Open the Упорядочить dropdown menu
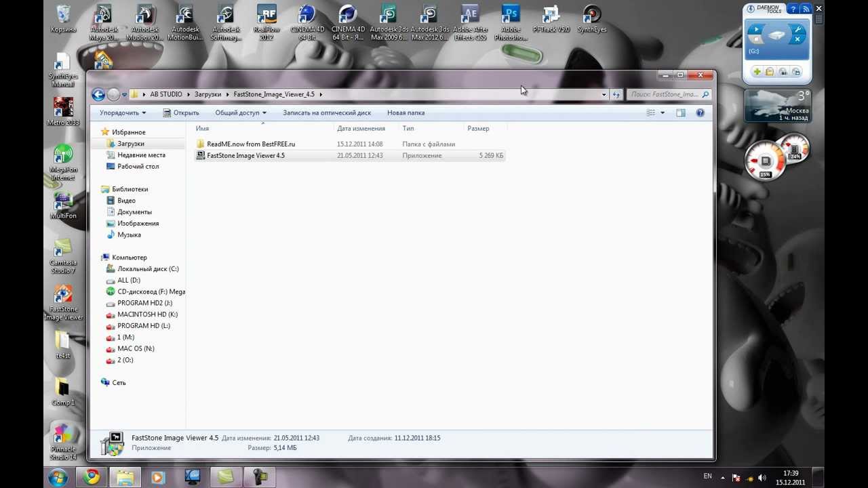Screen dimensions: 868x488 123,113
